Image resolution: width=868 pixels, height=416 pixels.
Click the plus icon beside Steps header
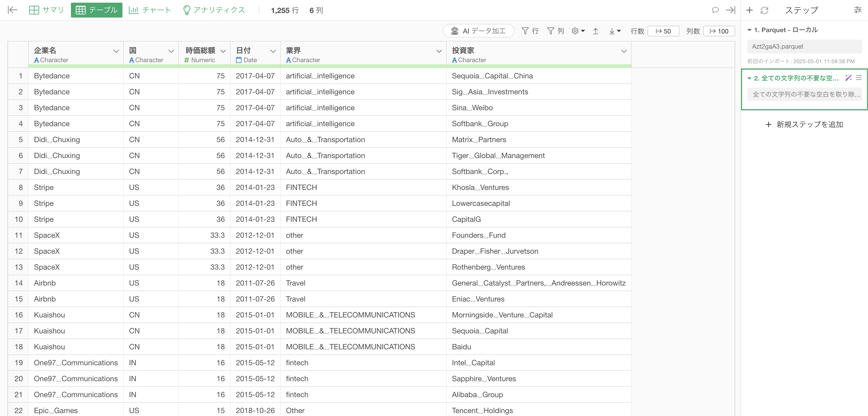click(x=749, y=10)
